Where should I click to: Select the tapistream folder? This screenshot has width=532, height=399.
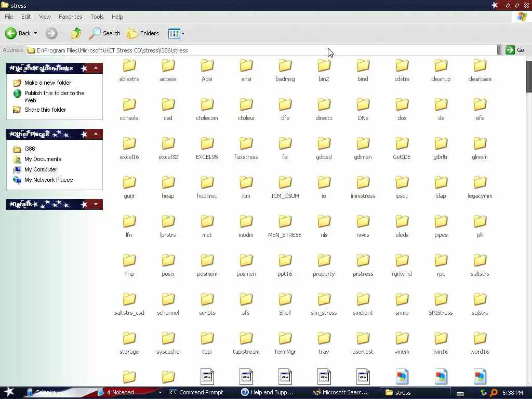tap(246, 344)
